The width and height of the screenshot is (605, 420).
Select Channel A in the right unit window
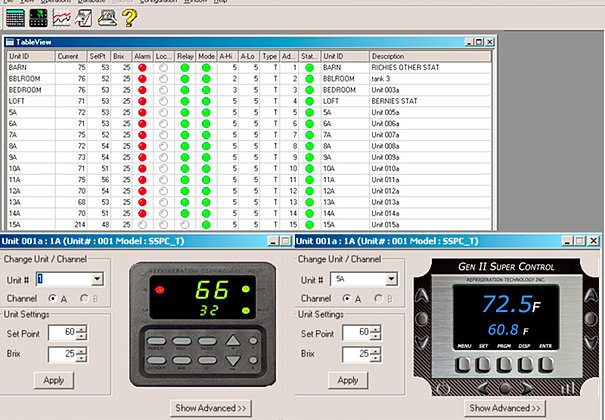[x=347, y=299]
